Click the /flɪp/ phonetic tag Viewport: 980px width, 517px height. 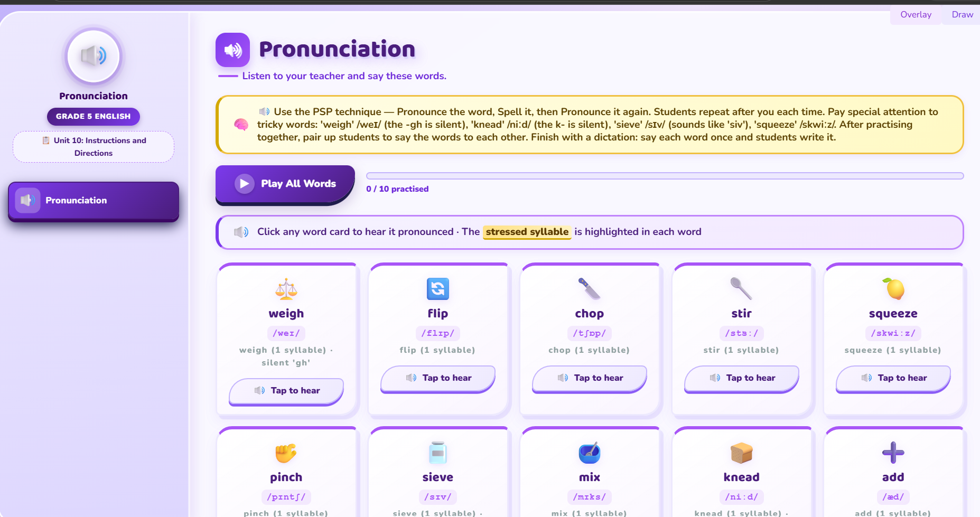click(438, 333)
